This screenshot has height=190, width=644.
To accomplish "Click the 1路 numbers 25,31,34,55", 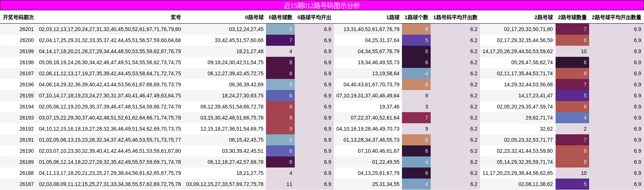I will pyautogui.click(x=386, y=184).
